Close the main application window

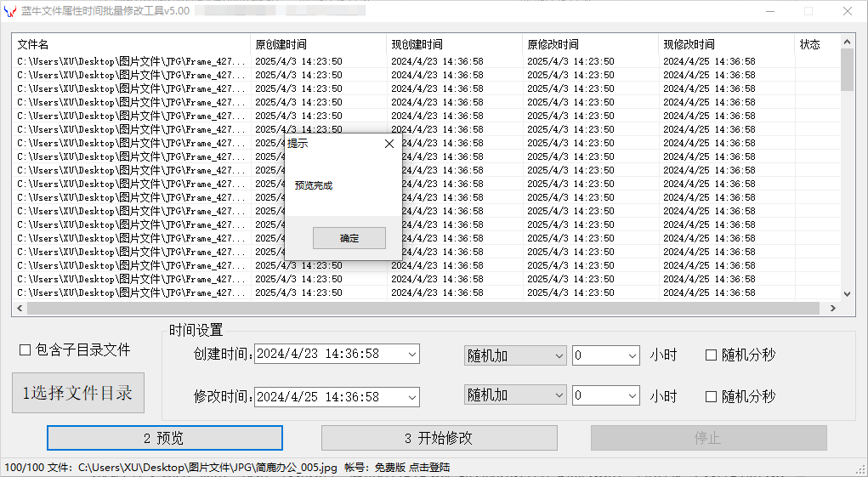coord(847,11)
